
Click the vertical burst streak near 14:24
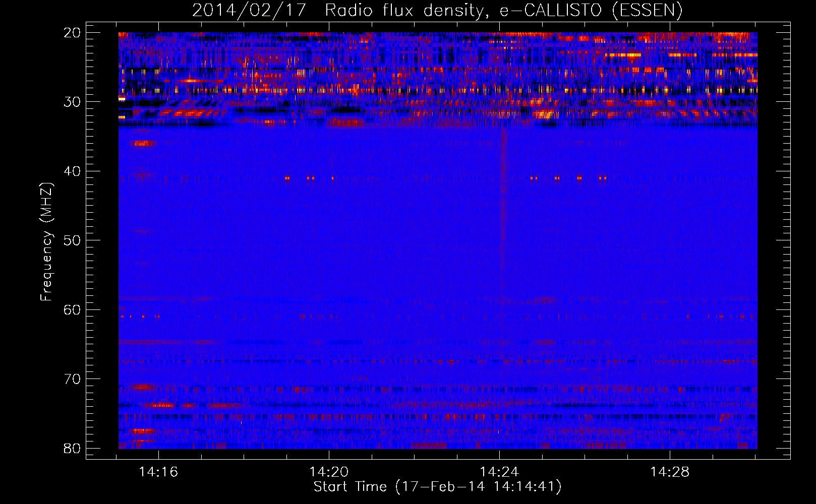503,199
